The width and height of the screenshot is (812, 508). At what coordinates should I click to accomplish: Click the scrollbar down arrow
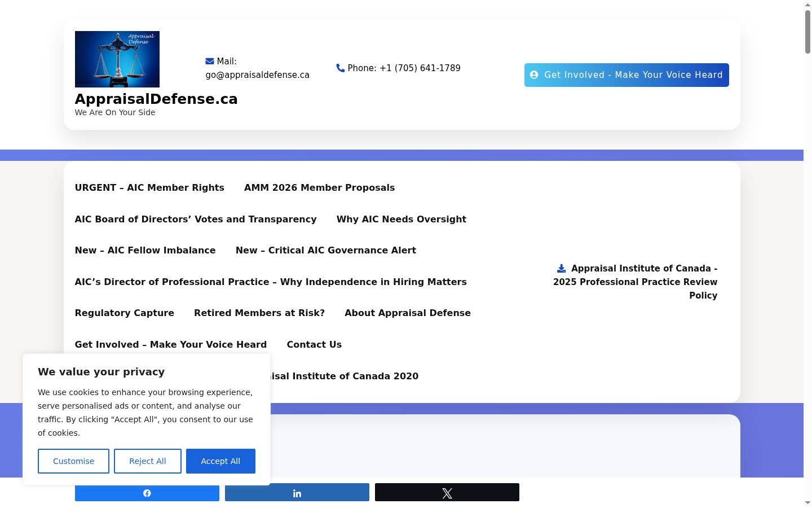coord(807,503)
